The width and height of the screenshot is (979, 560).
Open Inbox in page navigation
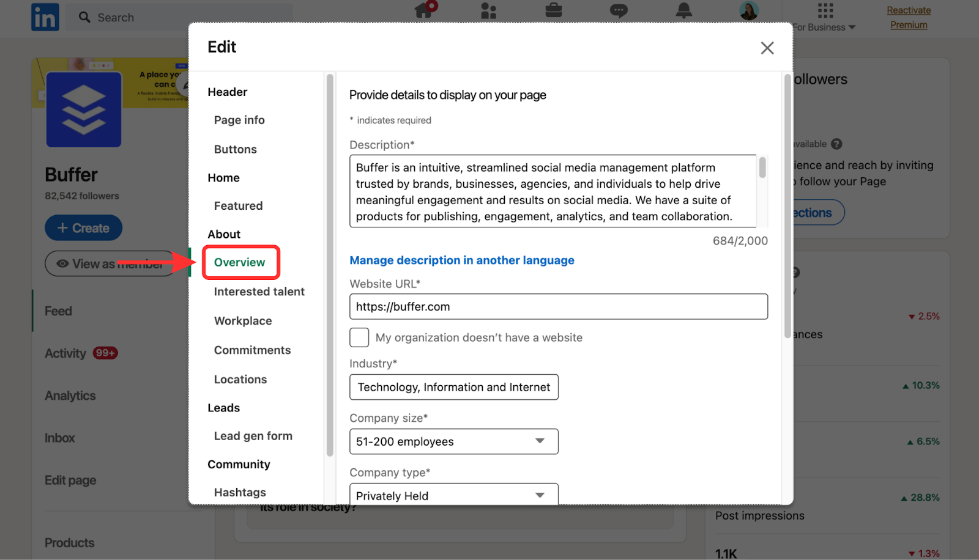click(60, 438)
